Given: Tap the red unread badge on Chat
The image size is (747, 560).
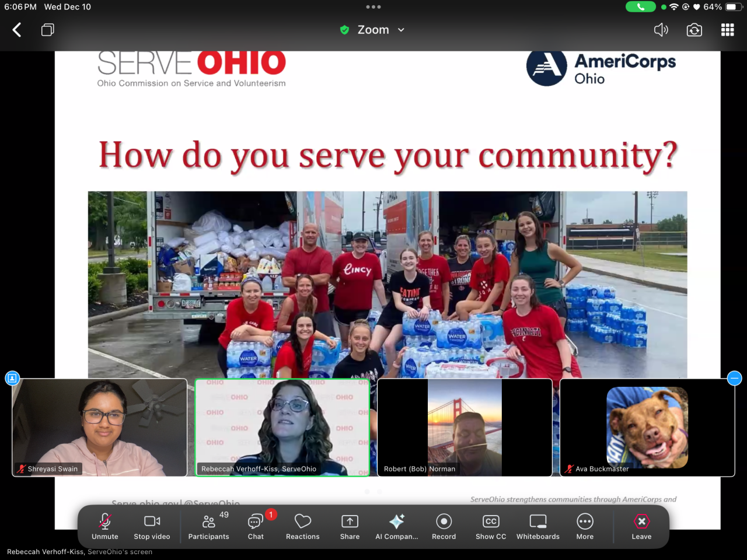Looking at the screenshot, I should [x=271, y=514].
